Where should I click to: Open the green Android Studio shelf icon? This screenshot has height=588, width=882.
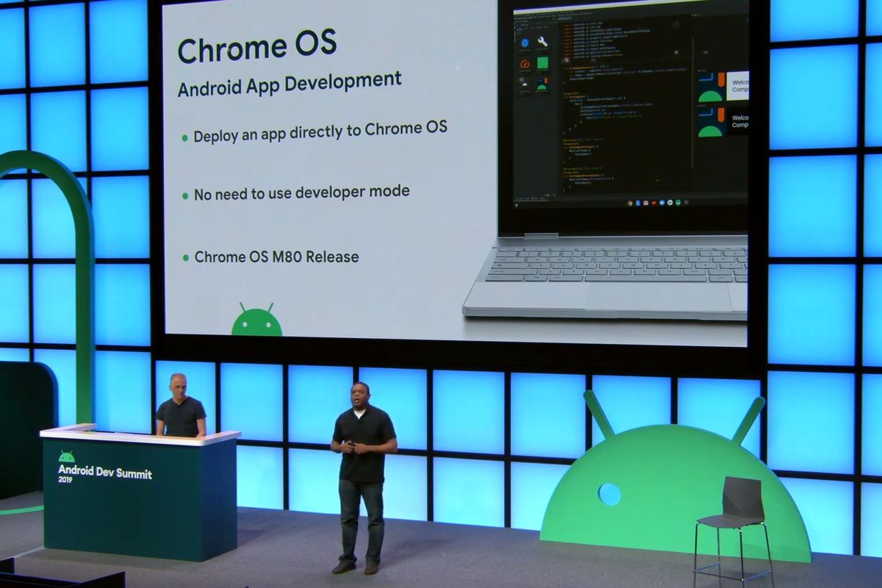point(678,203)
